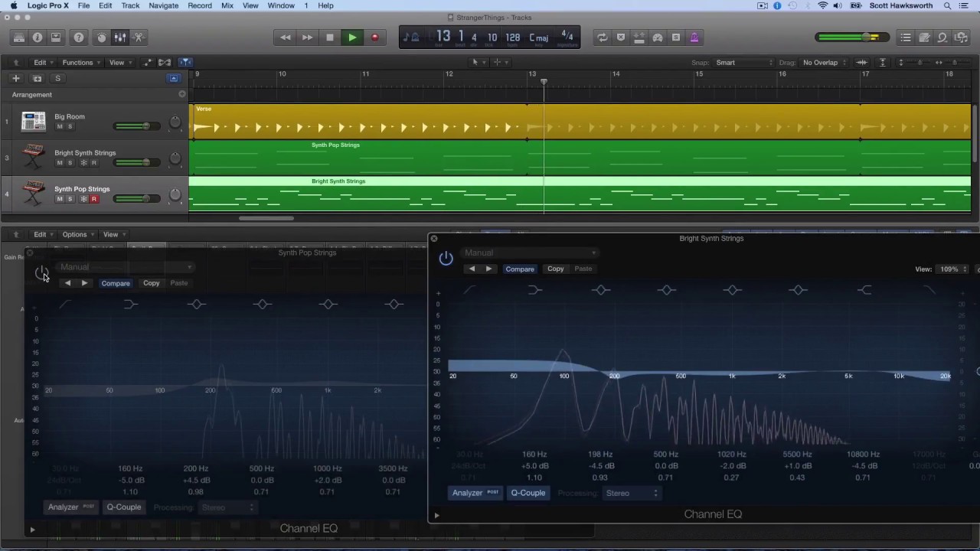Click Q-Couple in Bright Synth Strings EQ

[x=528, y=493]
